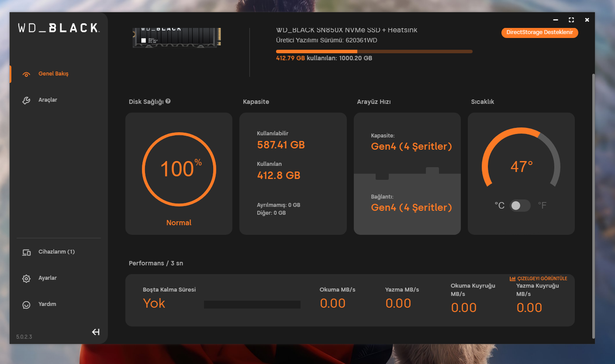Toggle temperature unit between °C and °F
615x364 pixels.
pyautogui.click(x=520, y=206)
